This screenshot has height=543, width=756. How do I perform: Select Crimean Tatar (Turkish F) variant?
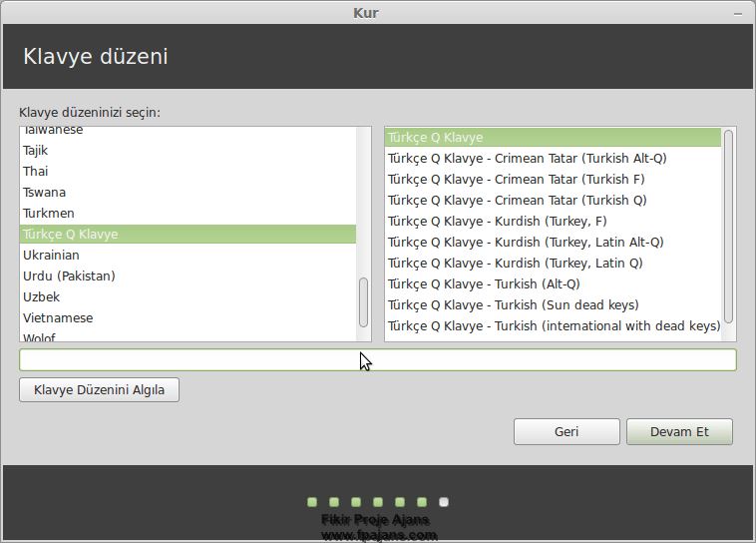553,179
